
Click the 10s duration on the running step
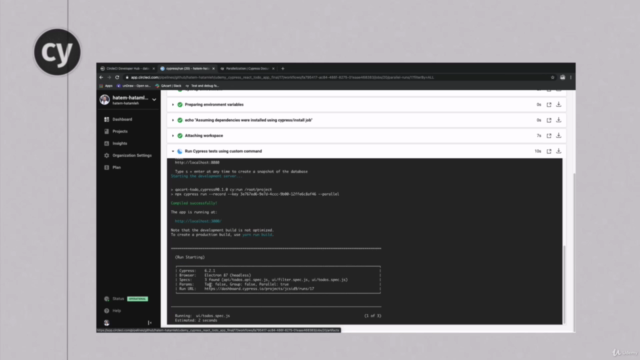[x=538, y=151]
